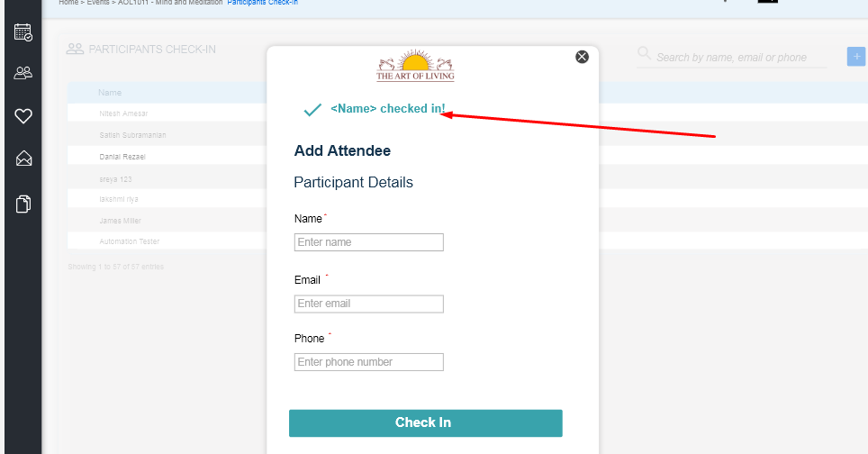Click the Check In button
The width and height of the screenshot is (868, 454).
click(x=426, y=423)
